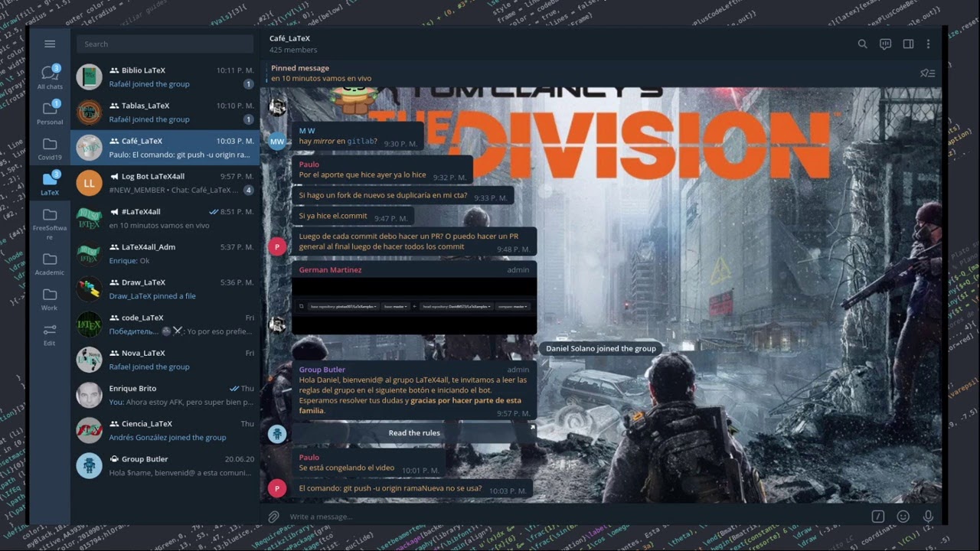Viewport: 980px width, 551px height.
Task: Search messages in Café_LaTeX chat
Action: (x=862, y=44)
